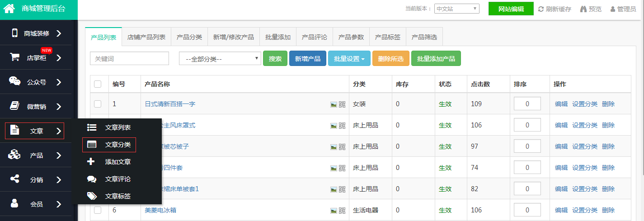Click the home icon in header
The width and height of the screenshot is (644, 221).
pos(9,9)
